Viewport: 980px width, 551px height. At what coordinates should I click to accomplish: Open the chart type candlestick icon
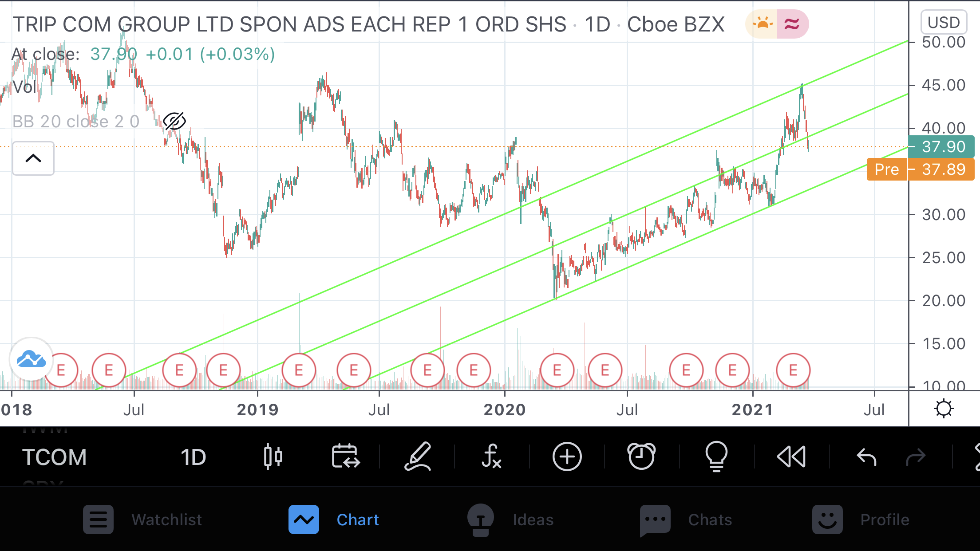[x=273, y=457]
